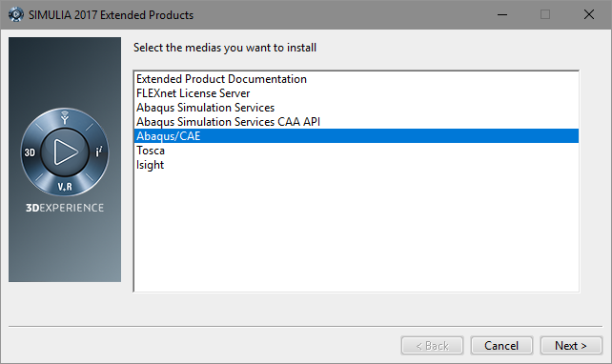This screenshot has width=612, height=364.
Task: Click the 3DEXPERIENCE logo text
Action: [x=65, y=208]
